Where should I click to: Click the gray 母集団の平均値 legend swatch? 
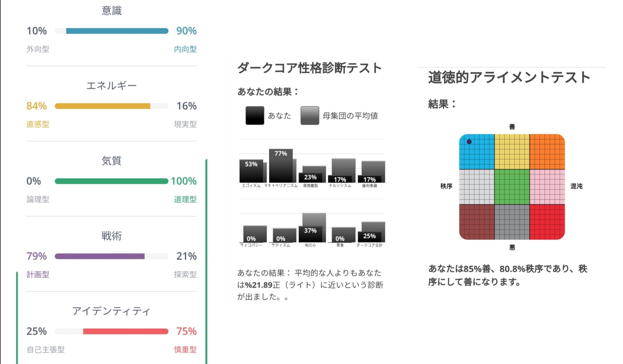[310, 115]
